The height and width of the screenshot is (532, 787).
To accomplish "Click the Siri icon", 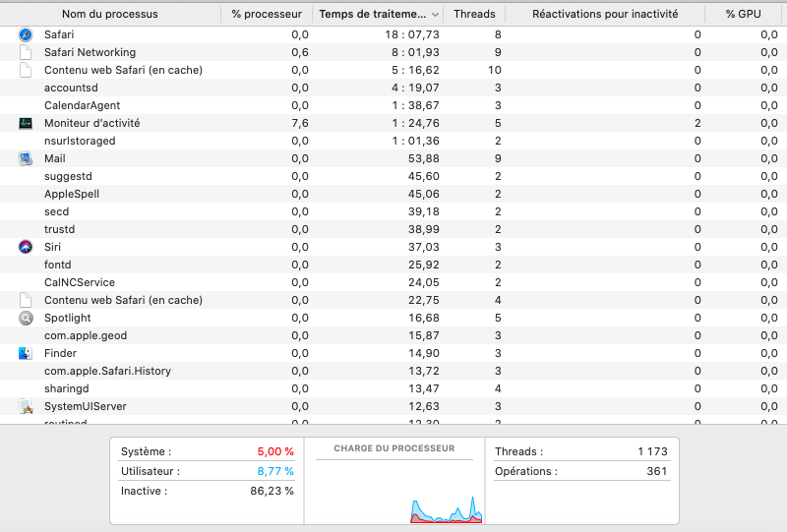I will (x=26, y=247).
